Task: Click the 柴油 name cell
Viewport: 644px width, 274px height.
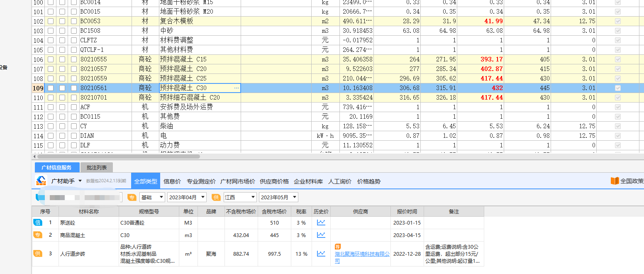Action: click(200, 126)
